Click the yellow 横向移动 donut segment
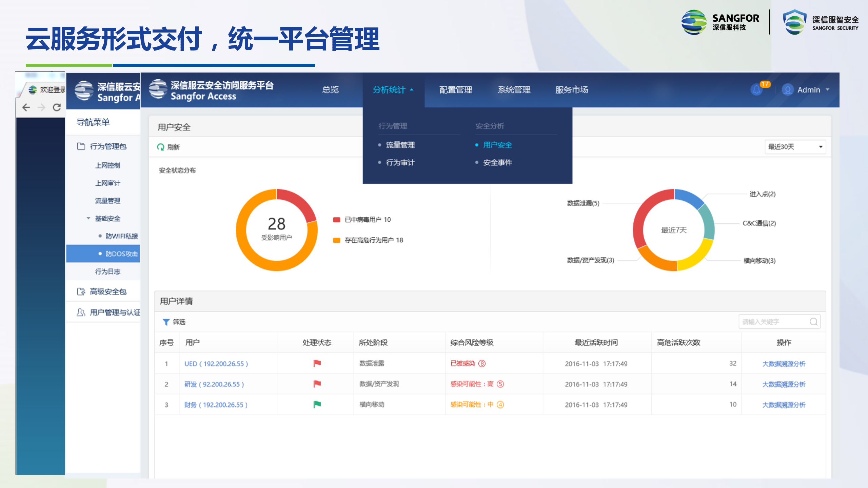The width and height of the screenshot is (868, 488). point(697,256)
